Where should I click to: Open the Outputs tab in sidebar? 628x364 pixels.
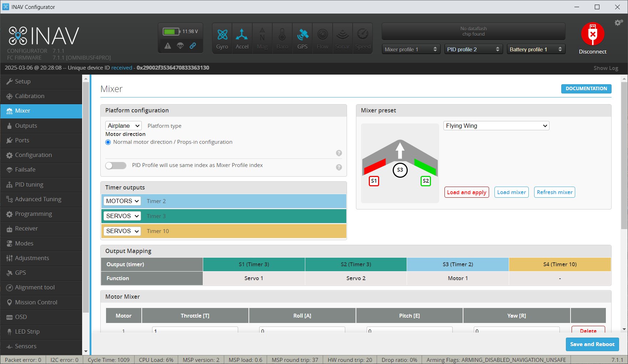26,126
